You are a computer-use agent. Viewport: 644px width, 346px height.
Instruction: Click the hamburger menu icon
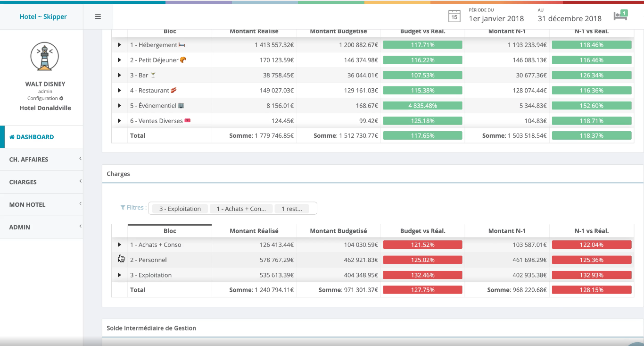click(x=98, y=17)
